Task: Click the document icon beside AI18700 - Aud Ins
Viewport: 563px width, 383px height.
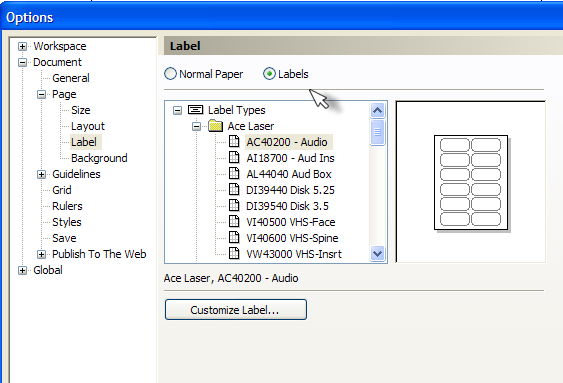Action: (x=234, y=158)
